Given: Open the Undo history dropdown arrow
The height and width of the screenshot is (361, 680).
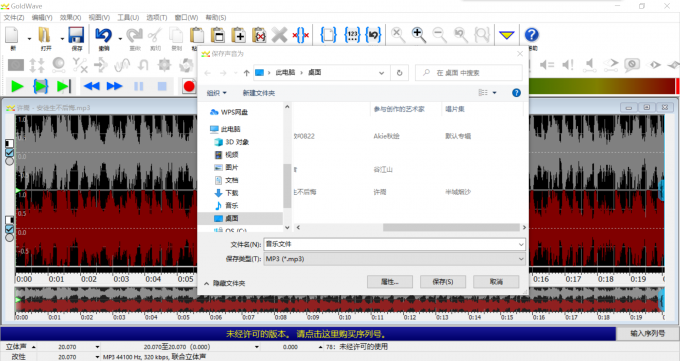Looking at the screenshot, I should pos(120,39).
